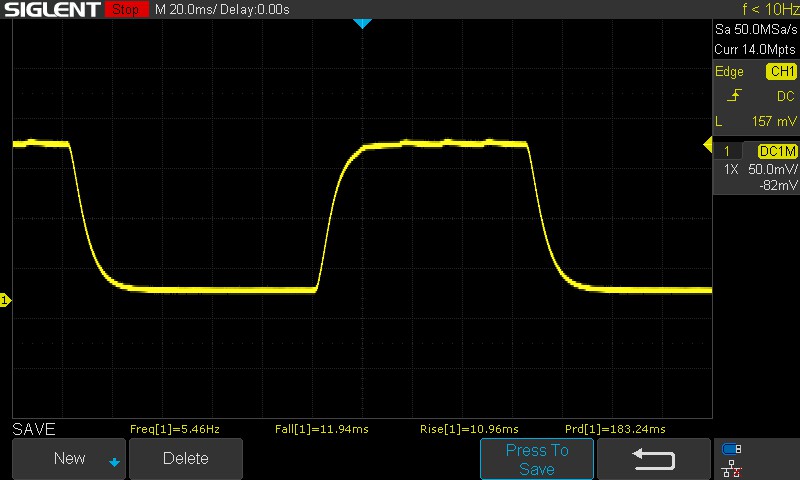Click the Rise[1]=10.96ms measurement

point(469,429)
